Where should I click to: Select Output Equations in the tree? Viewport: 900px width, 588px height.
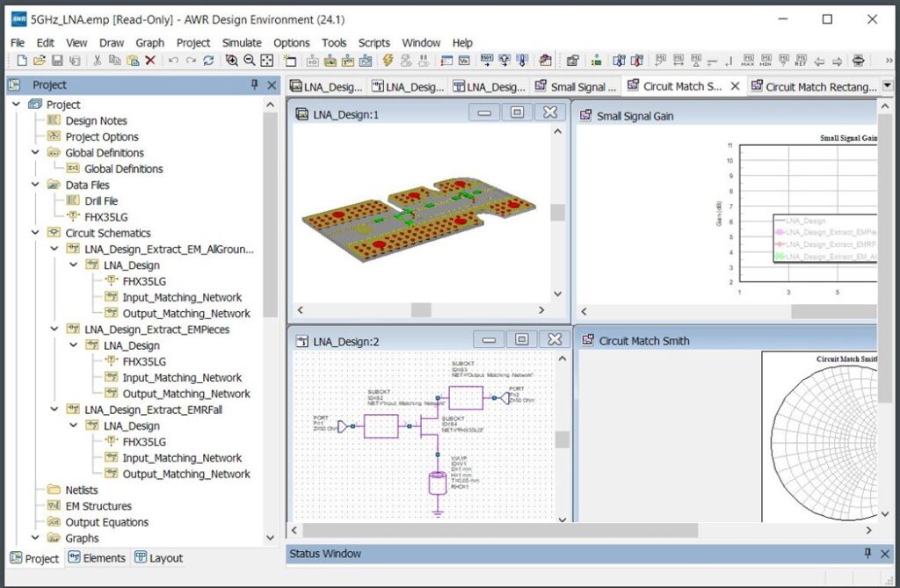[106, 522]
